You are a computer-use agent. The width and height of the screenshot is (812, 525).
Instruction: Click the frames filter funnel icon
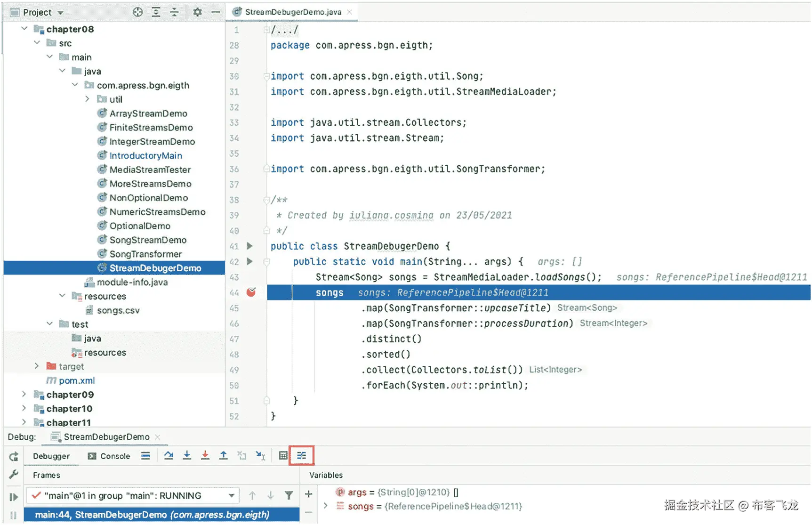click(x=289, y=495)
